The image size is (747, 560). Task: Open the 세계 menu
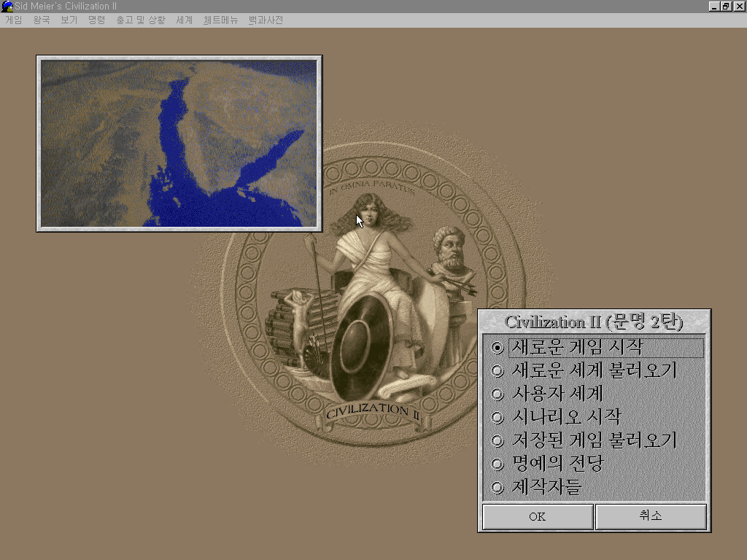(x=185, y=20)
